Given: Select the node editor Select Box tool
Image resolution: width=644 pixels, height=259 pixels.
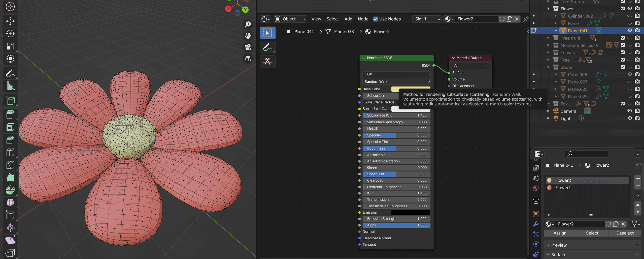Looking at the screenshot, I should point(268,33).
